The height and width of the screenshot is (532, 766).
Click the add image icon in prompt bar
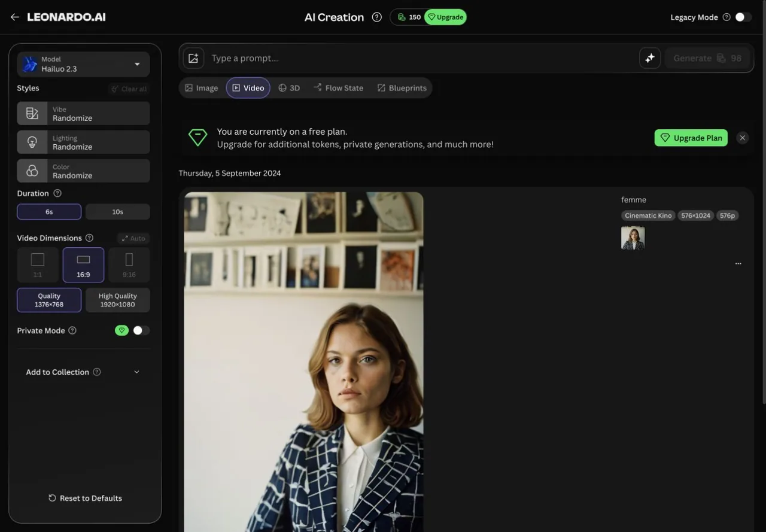coord(193,58)
